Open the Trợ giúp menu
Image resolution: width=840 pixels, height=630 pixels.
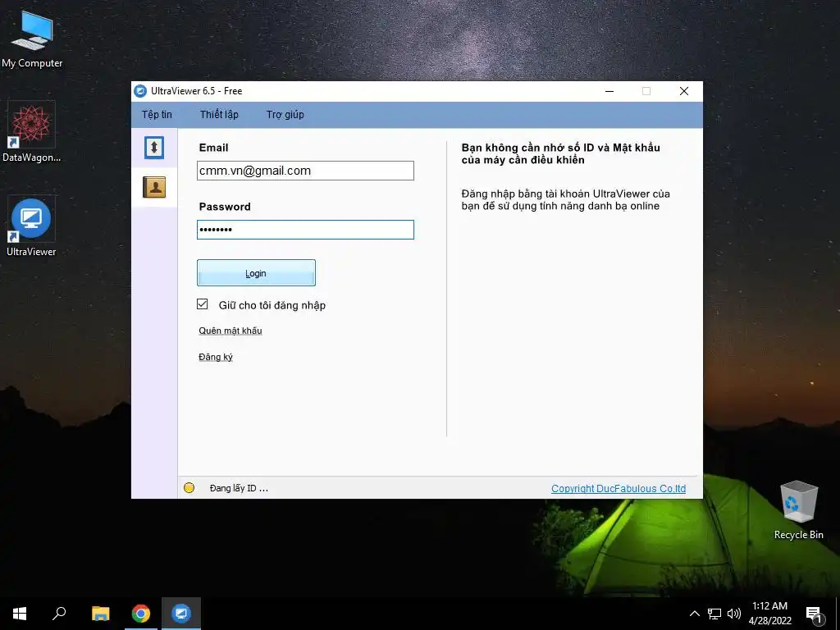285,115
